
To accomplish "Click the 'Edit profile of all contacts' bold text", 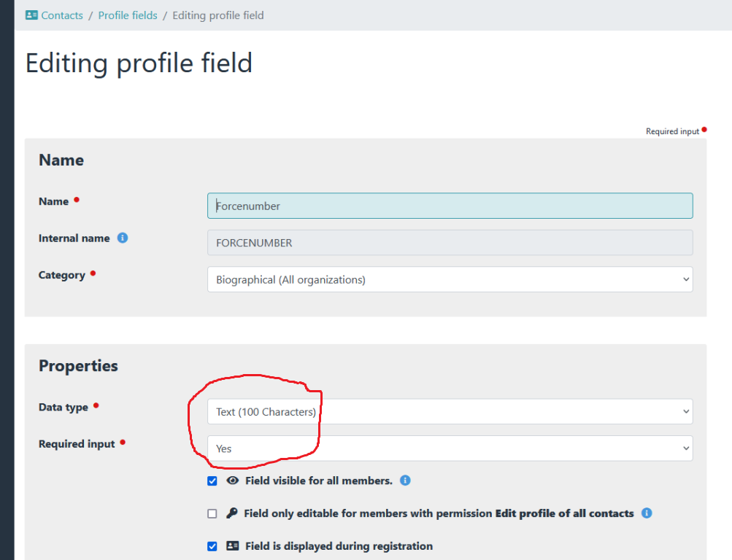I will pyautogui.click(x=564, y=513).
